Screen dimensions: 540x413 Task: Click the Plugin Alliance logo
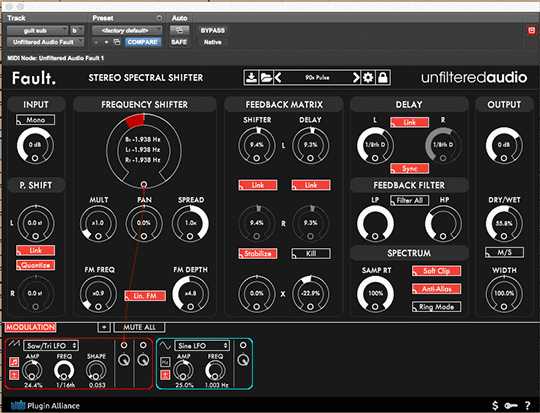45,405
